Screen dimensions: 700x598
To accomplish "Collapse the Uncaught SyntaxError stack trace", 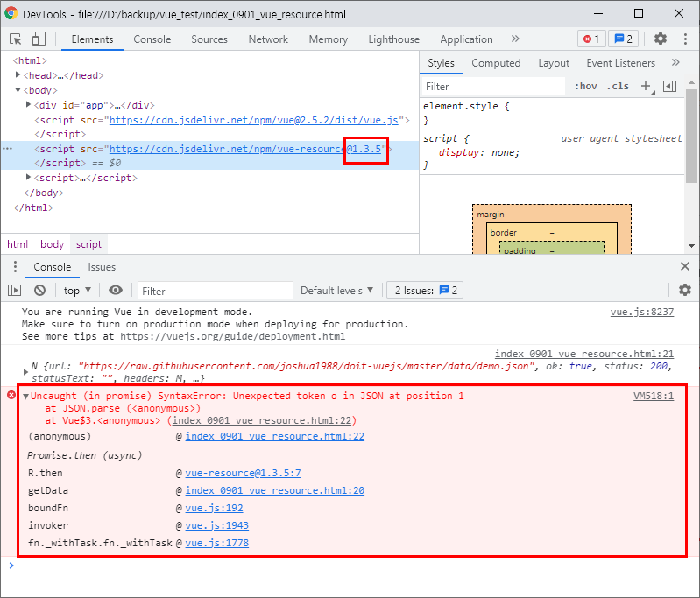I will click(x=26, y=396).
